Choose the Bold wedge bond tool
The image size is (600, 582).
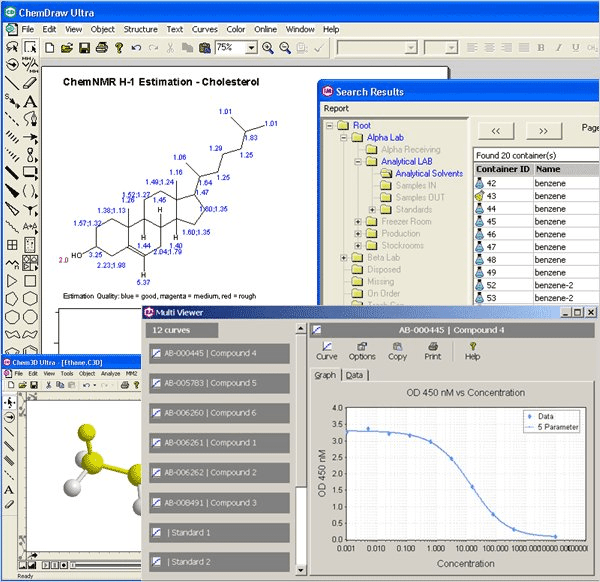12,191
